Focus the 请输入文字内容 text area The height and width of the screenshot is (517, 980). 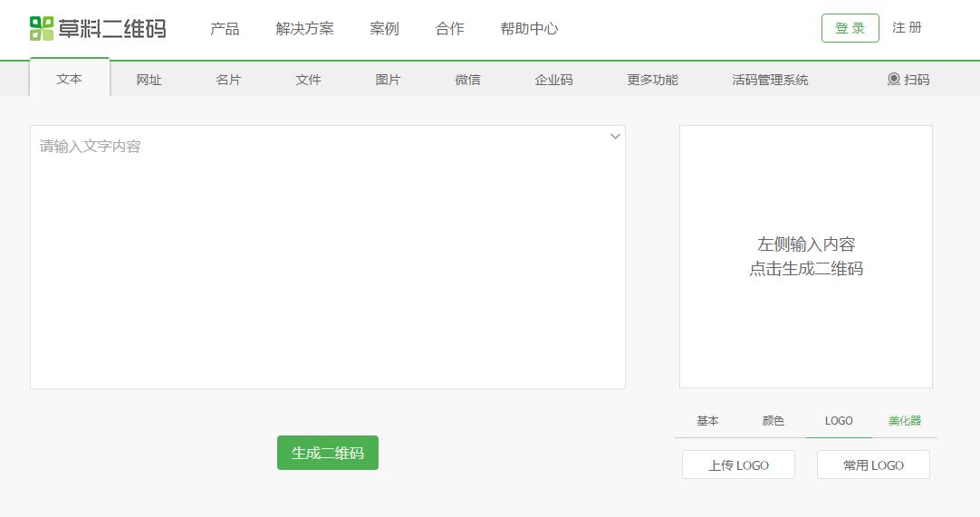click(328, 257)
